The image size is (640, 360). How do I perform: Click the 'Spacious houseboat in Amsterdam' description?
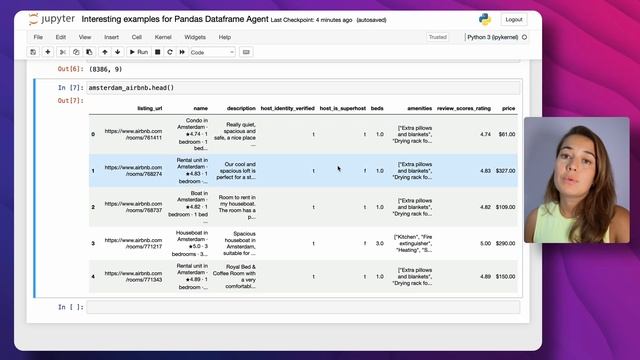click(x=240, y=243)
